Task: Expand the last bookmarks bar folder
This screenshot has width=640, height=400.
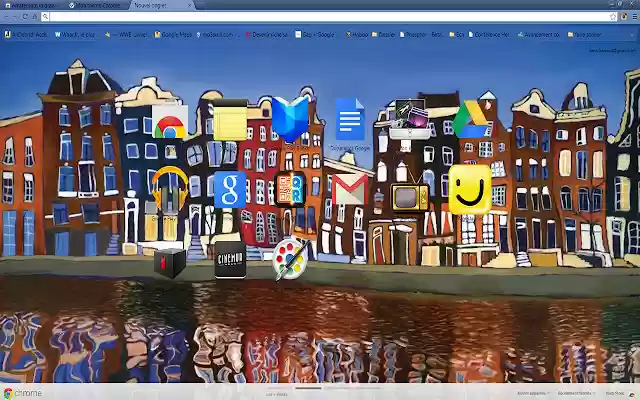Action: click(584, 35)
